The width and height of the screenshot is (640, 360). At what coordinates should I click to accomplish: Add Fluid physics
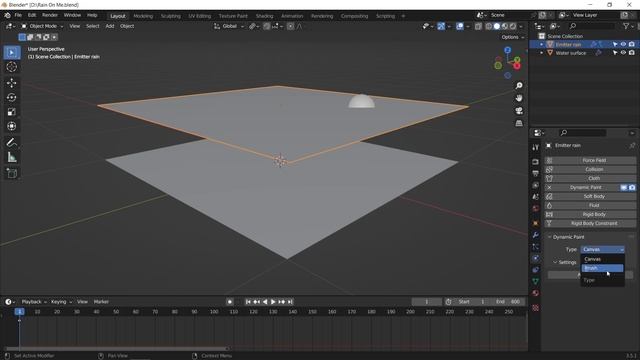590,205
